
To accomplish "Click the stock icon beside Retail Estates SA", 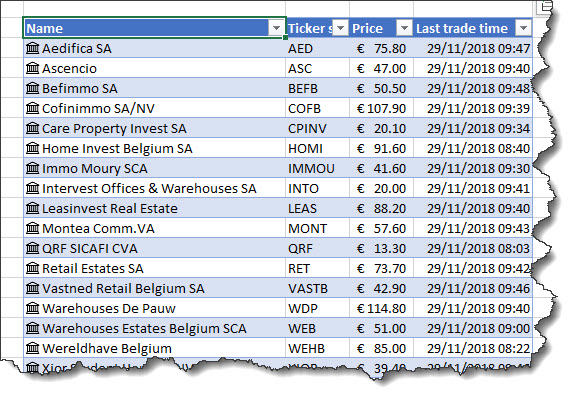I will click(32, 268).
